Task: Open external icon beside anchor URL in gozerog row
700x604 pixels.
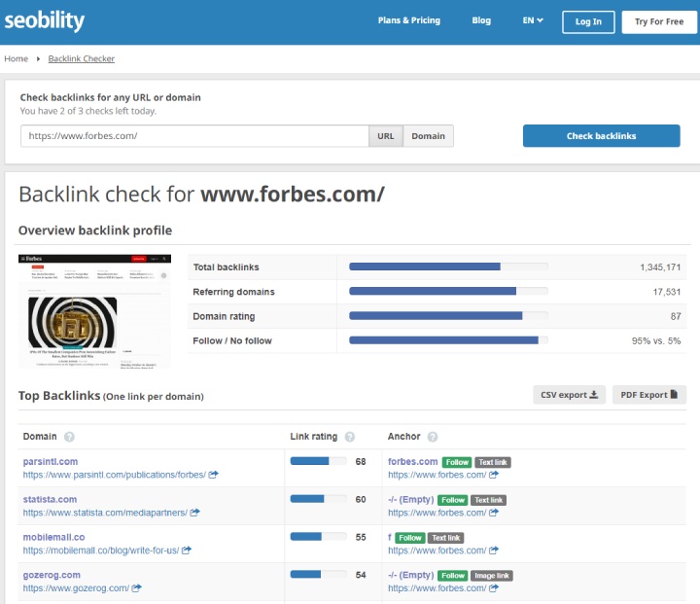Action: tap(493, 588)
